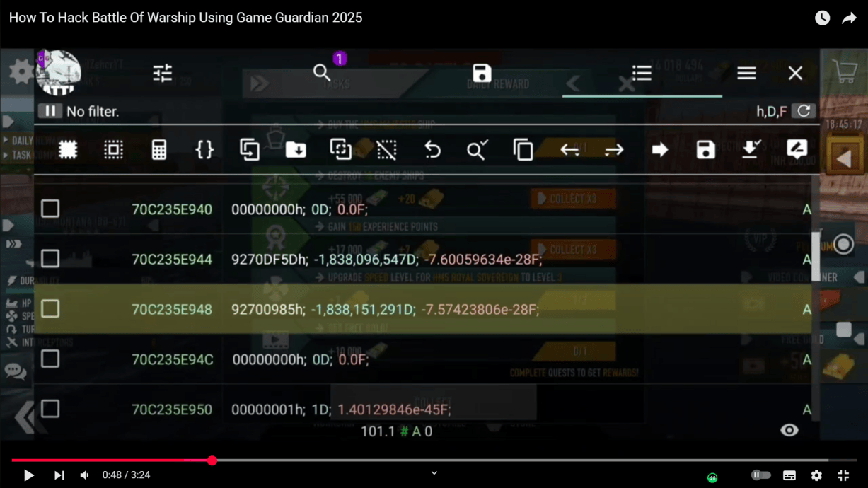The height and width of the screenshot is (488, 868).
Task: Click the Share arrow icon
Action: click(849, 18)
